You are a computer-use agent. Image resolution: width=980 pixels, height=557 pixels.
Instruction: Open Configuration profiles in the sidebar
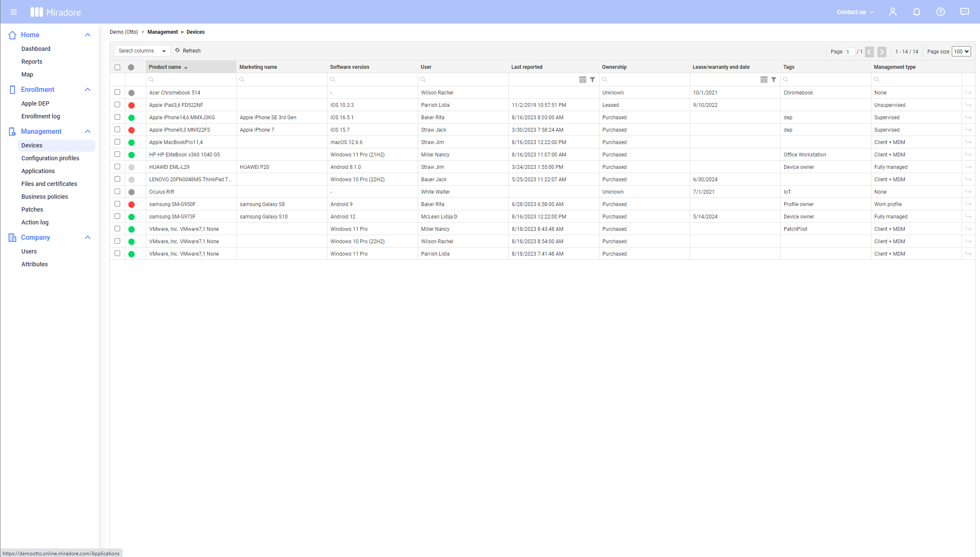50,158
